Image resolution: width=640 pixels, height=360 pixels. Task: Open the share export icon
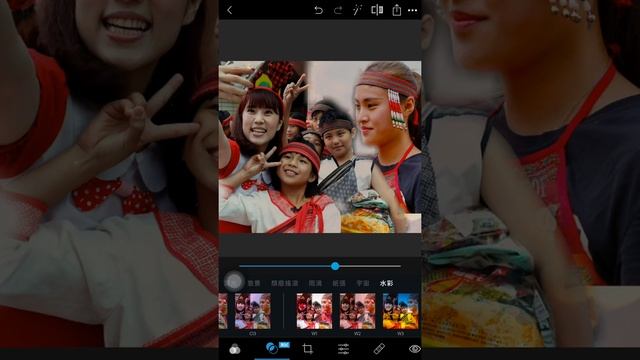(x=397, y=10)
